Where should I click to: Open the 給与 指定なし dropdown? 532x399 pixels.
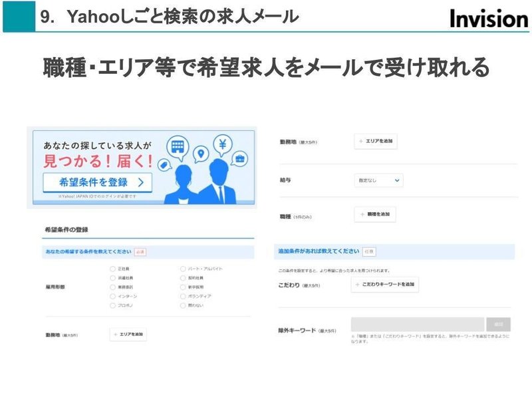click(378, 180)
